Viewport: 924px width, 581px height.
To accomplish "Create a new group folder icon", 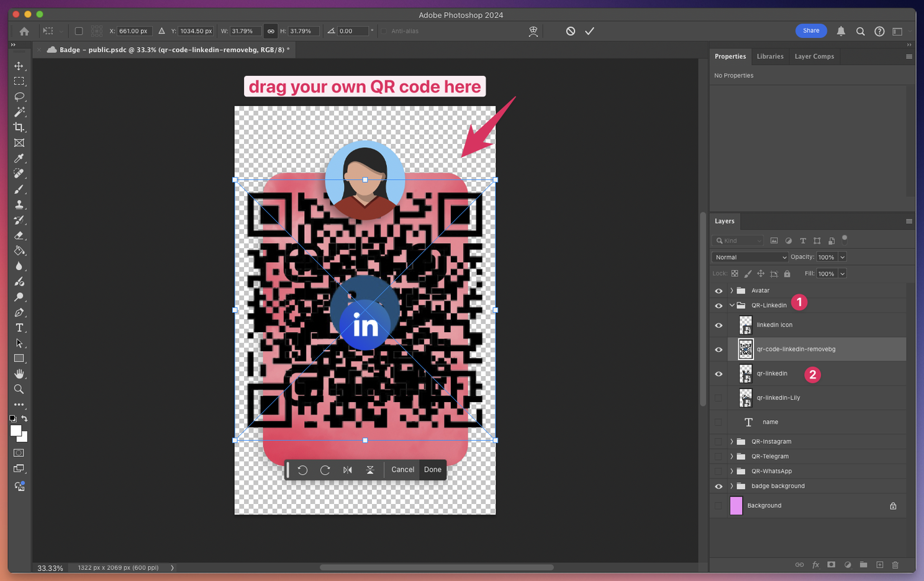I will 863,565.
